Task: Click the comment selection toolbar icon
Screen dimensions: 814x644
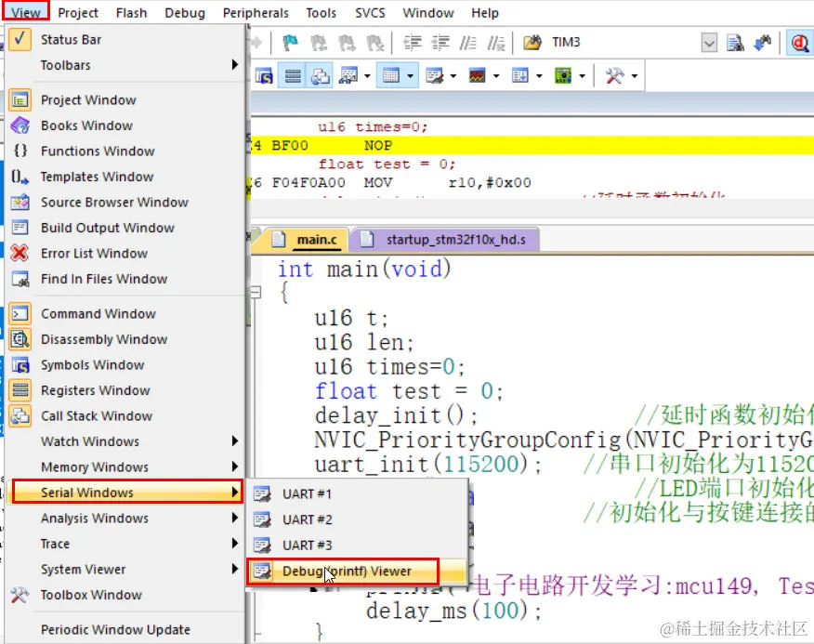Action: click(467, 43)
